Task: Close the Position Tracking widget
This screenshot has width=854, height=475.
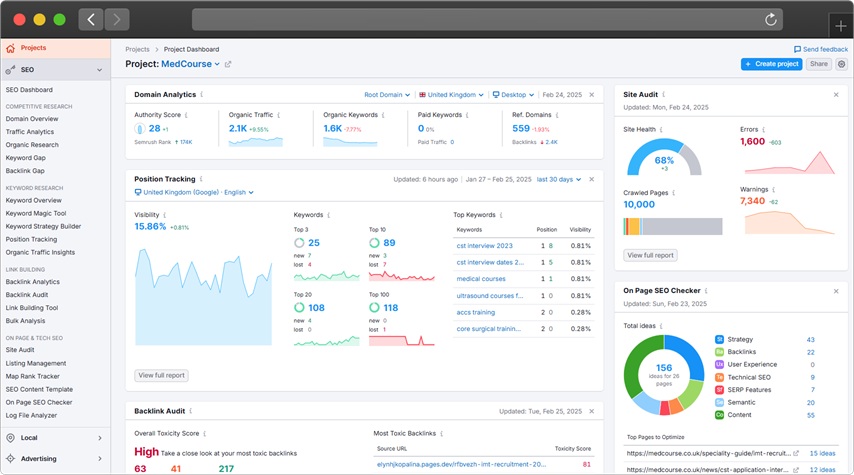Action: pos(591,179)
